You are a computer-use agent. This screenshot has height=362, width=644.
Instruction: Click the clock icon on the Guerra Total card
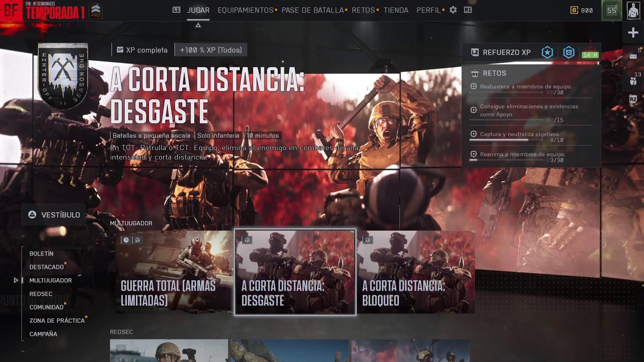126,240
